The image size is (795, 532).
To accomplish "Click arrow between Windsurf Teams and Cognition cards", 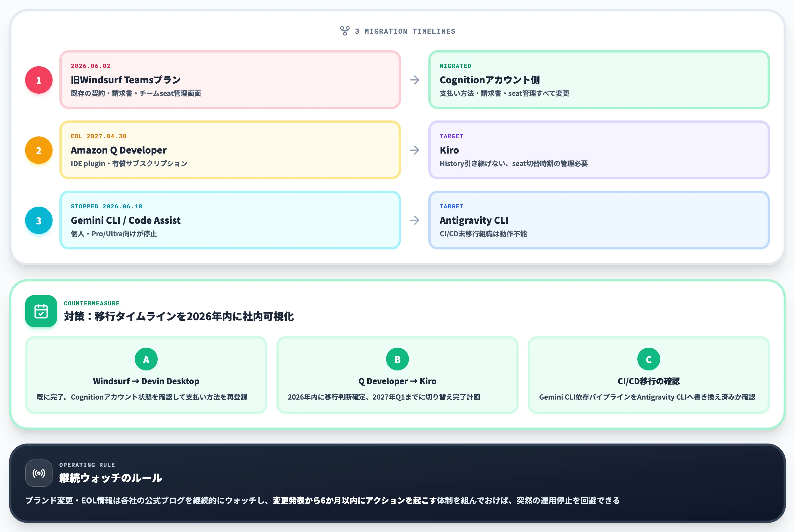I will (x=414, y=80).
